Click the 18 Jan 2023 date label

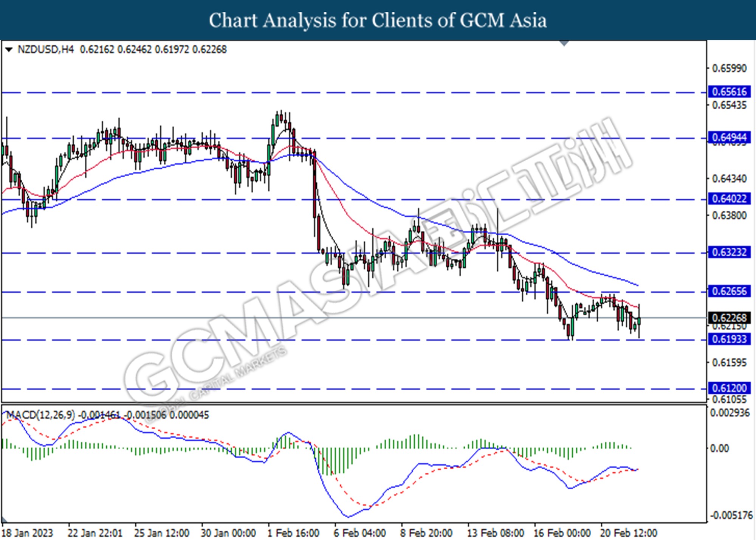[x=27, y=533]
